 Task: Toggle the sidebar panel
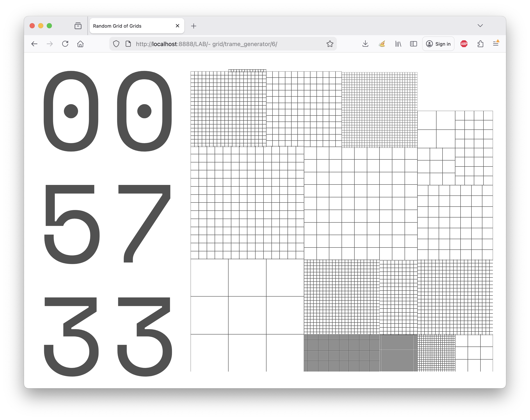(414, 44)
